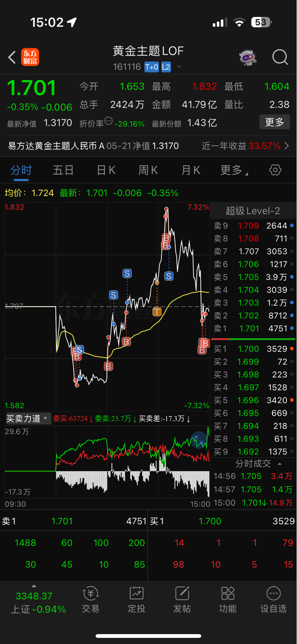The width and height of the screenshot is (297, 644).
Task: Select the 买5 1.696 order row
Action: [x=253, y=400]
